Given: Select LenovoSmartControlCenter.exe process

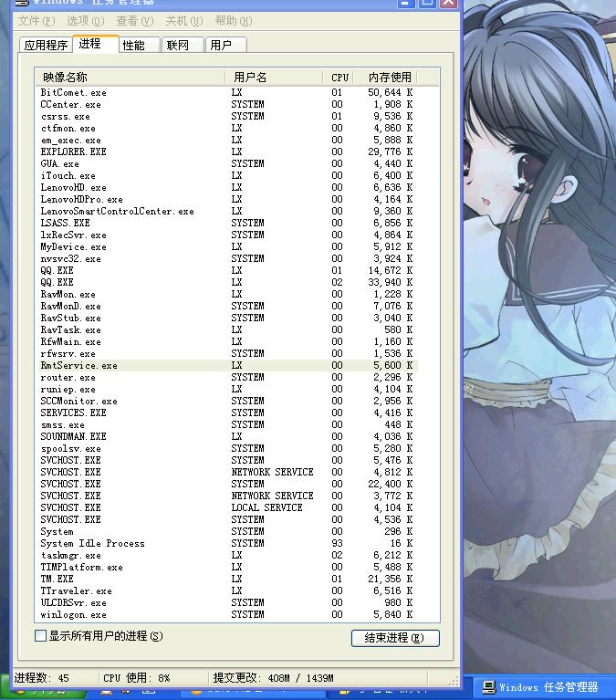Looking at the screenshot, I should pos(226,211).
